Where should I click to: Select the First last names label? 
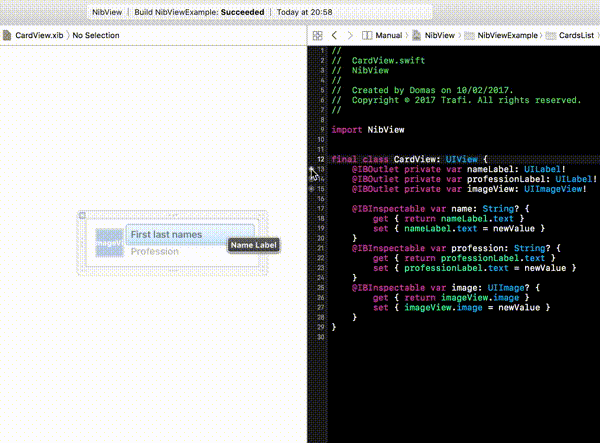point(190,235)
